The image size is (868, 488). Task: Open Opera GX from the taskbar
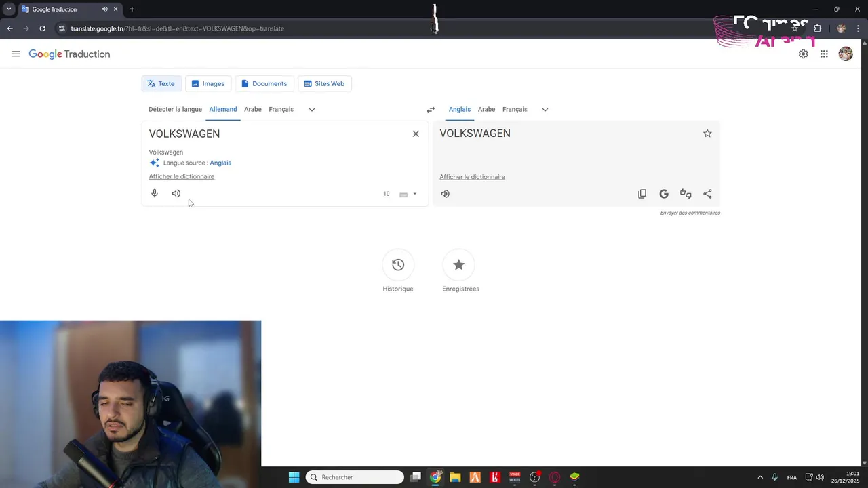tap(555, 477)
